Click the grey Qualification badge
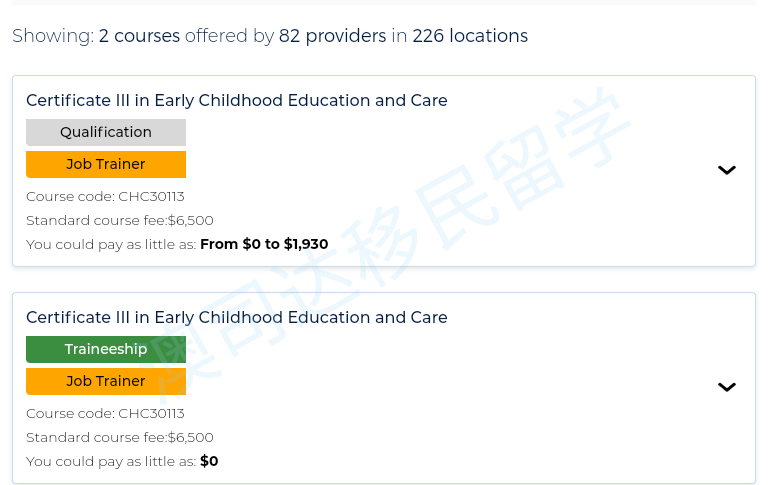Viewport: 768px width, 485px height. [106, 132]
